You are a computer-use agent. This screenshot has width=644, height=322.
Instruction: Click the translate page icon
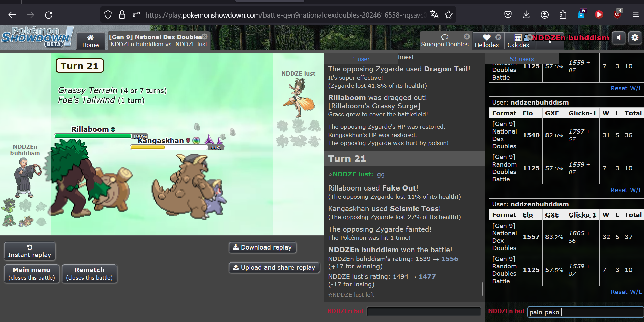[434, 15]
